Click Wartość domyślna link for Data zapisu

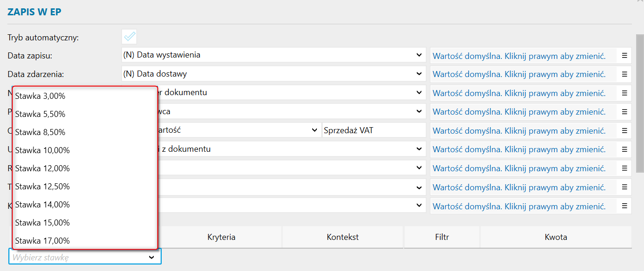click(519, 56)
